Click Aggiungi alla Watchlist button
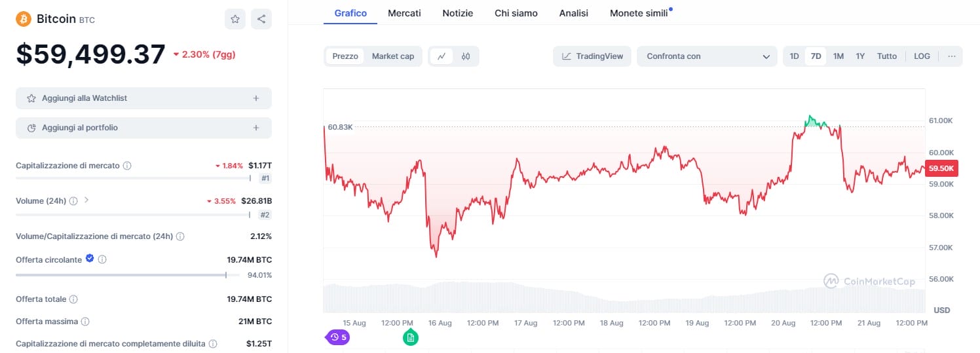This screenshot has height=353, width=980. coord(143,98)
